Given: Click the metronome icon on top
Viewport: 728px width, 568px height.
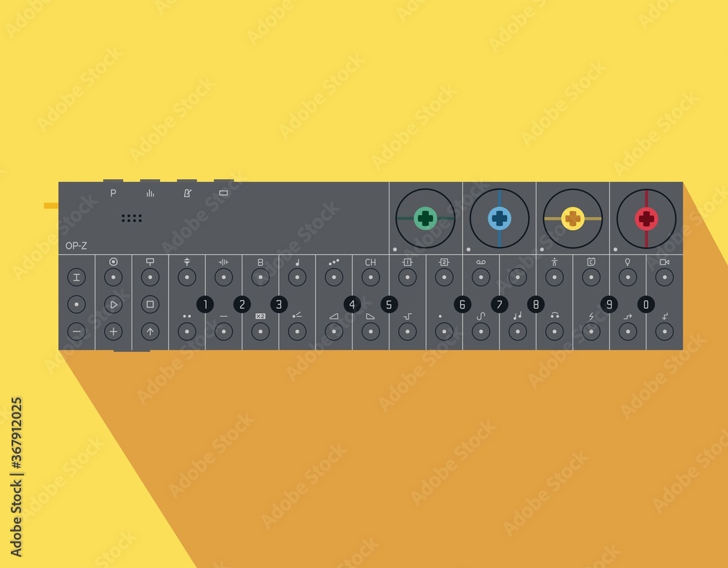Looking at the screenshot, I should 187,193.
